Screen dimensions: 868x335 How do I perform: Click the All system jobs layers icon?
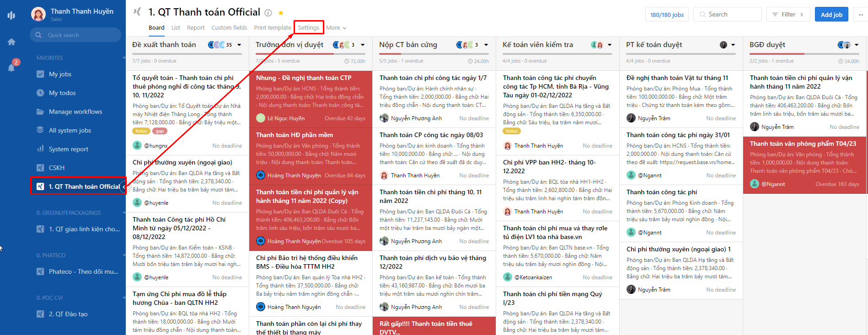pos(40,130)
